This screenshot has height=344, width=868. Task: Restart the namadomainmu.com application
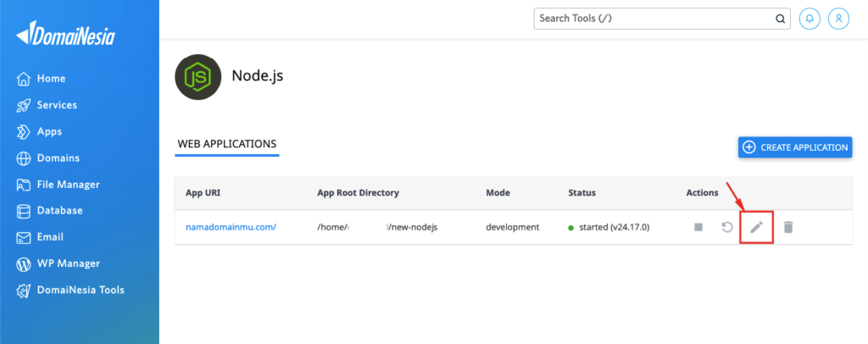(727, 227)
